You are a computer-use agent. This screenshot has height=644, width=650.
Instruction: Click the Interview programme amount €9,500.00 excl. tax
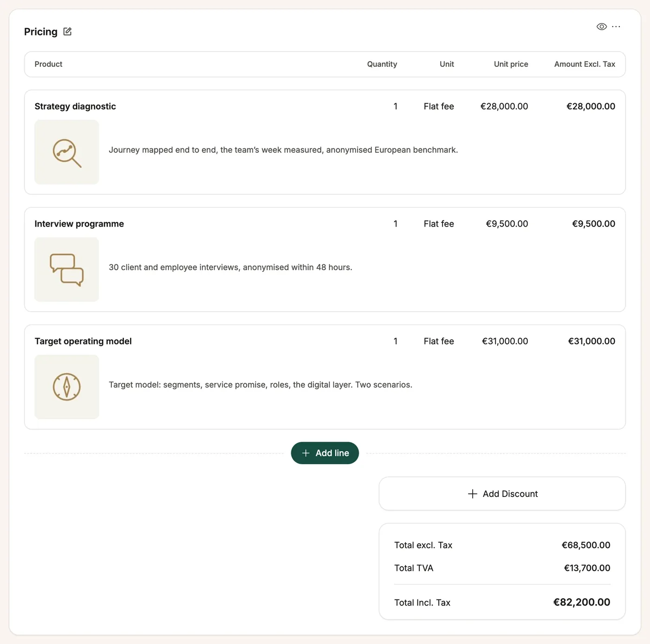[x=593, y=224]
